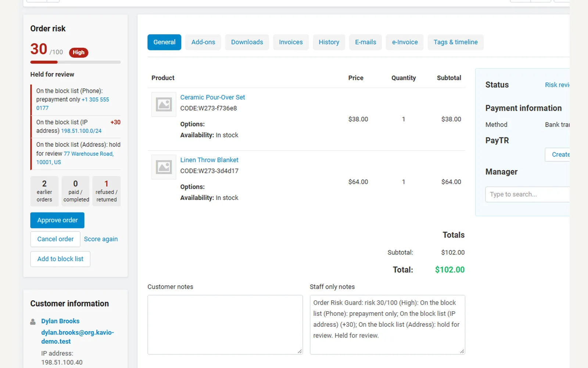Click the Score again link
This screenshot has width=588, height=368.
pyautogui.click(x=101, y=239)
